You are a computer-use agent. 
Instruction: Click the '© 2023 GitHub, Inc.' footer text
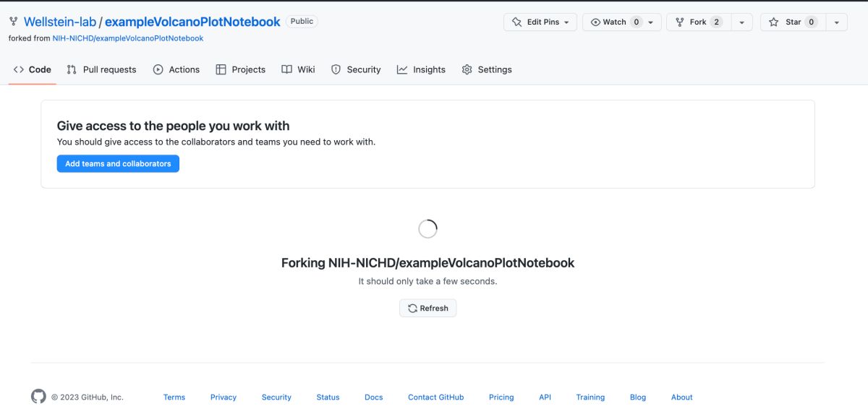coord(88,397)
